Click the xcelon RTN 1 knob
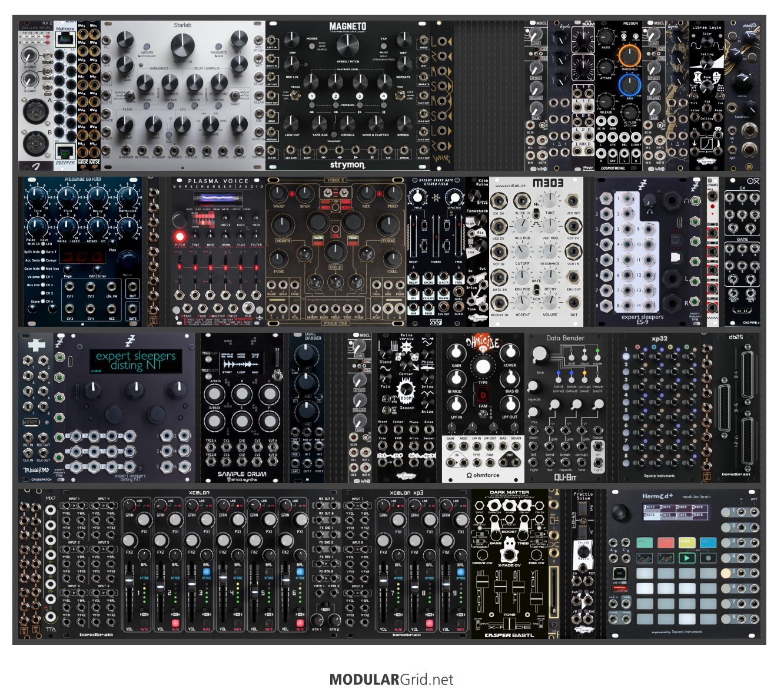Screen dimensions: 784x692 point(317,619)
